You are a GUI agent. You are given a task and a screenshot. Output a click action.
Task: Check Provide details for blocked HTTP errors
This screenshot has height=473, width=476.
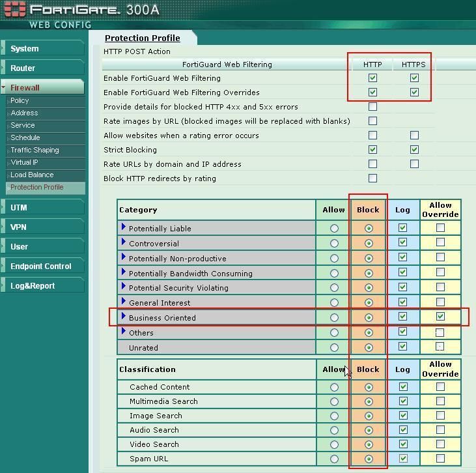[372, 106]
